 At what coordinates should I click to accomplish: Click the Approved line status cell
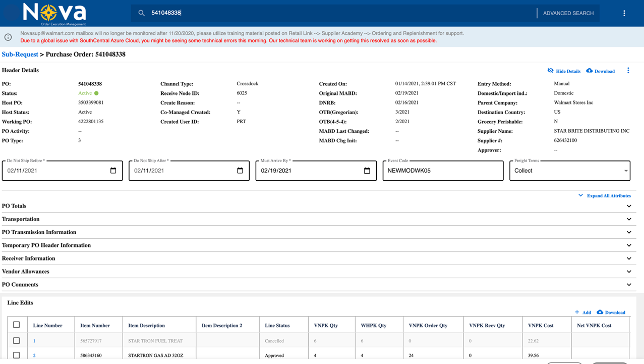274,355
